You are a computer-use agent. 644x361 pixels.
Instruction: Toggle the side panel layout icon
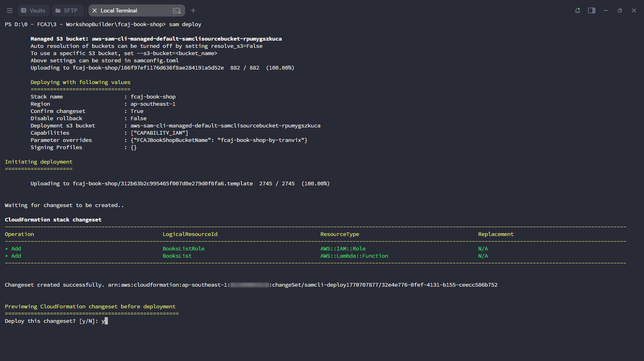click(x=592, y=10)
